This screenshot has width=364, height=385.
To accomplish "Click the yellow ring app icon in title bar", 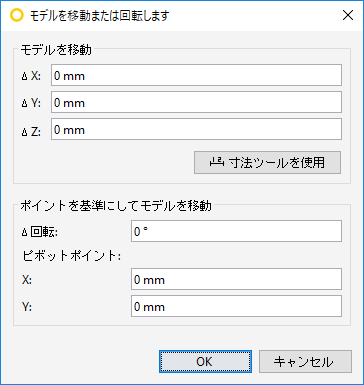I will [x=17, y=15].
